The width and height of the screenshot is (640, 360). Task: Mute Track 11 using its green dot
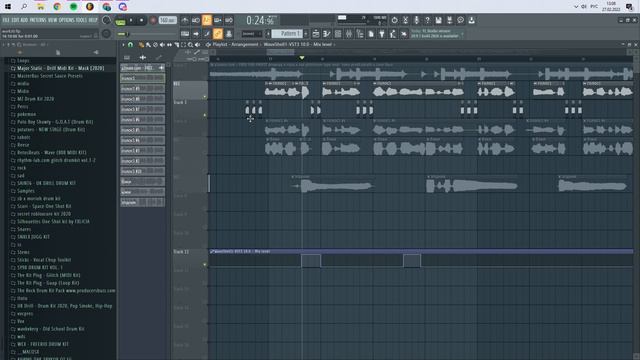click(205, 264)
